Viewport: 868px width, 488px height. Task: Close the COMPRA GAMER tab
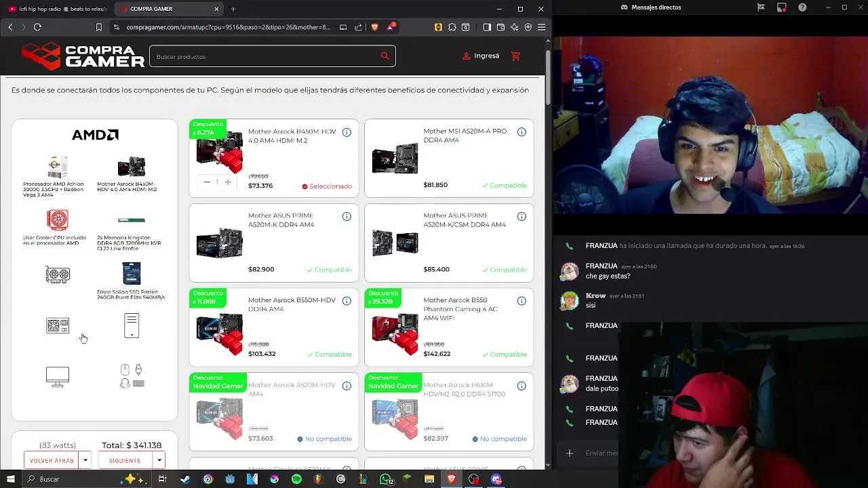pyautogui.click(x=216, y=9)
